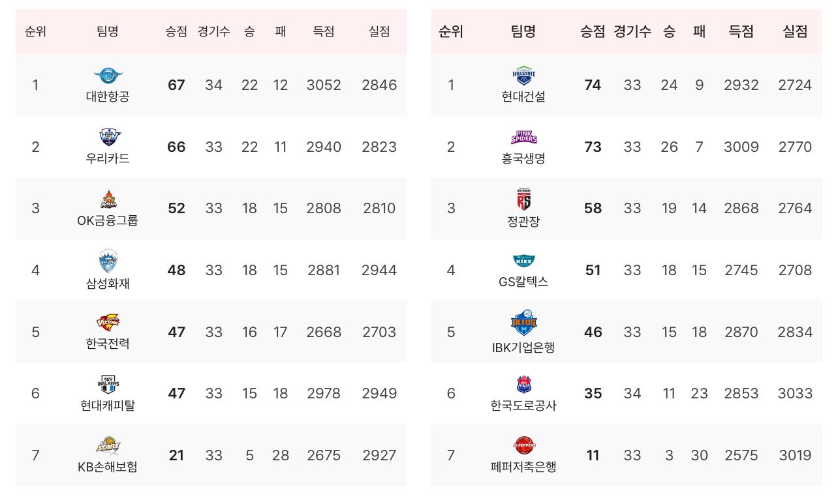Image resolution: width=838 pixels, height=504 pixels.
Task: Open the OK금융그룹 mascot logo
Action: point(108,200)
